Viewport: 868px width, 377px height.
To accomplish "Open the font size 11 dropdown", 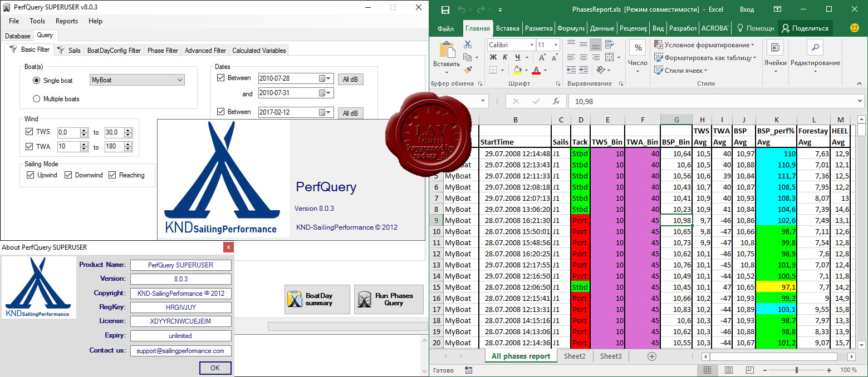I will (x=555, y=44).
